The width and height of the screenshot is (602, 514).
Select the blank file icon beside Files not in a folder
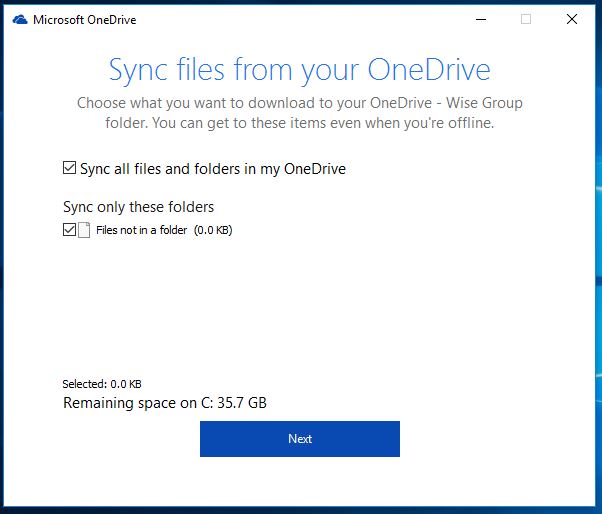pyautogui.click(x=84, y=230)
